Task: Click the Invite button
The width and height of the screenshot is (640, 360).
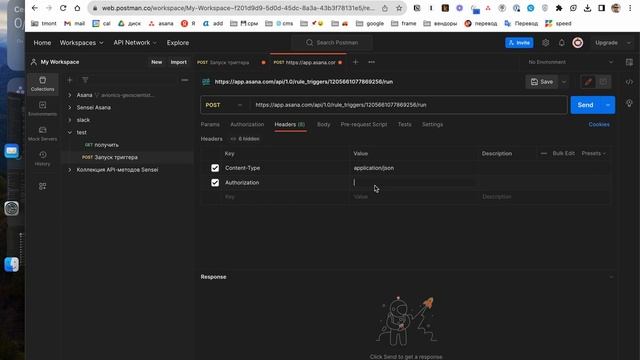Action: 519,43
